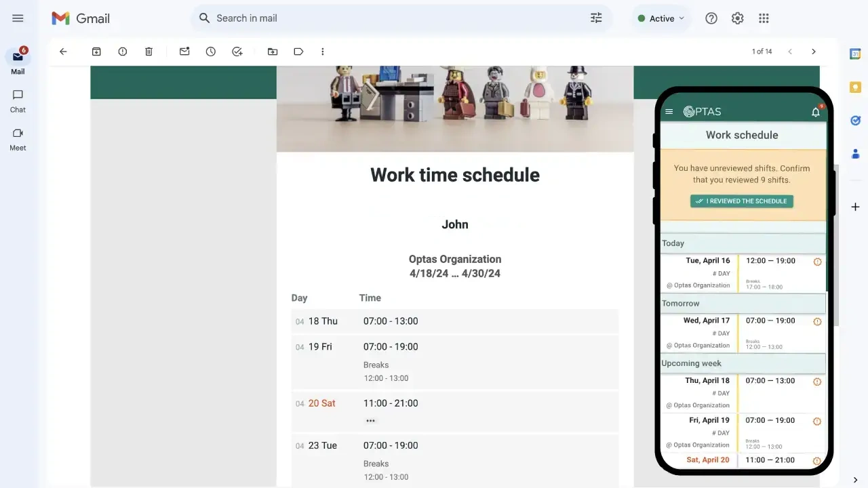
Task: Tap the notification bell in the Optas phone app
Action: 816,112
